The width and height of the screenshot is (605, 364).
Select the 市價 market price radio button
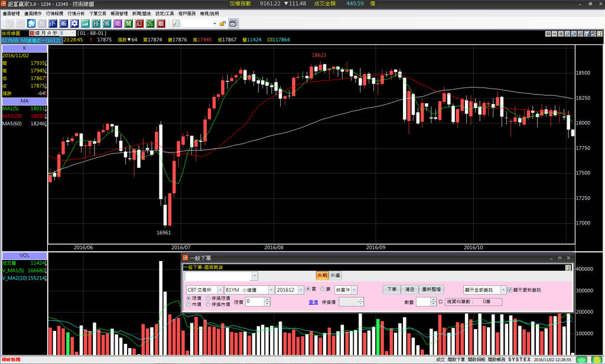tap(188, 304)
